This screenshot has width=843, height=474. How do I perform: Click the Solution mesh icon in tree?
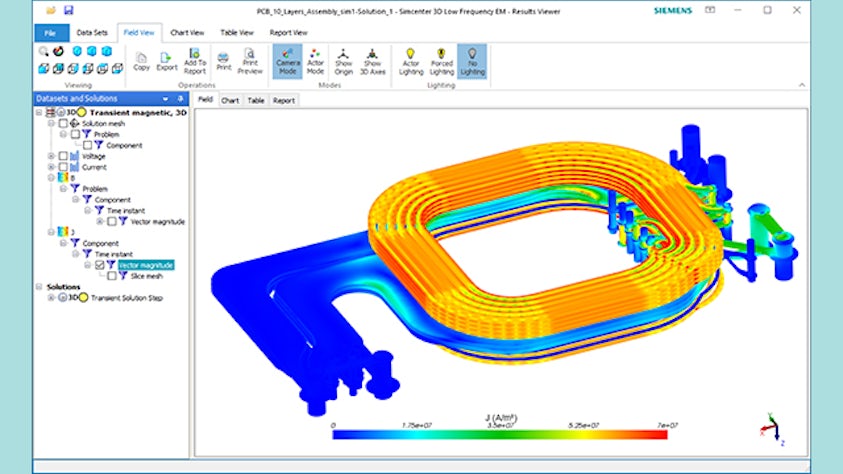pyautogui.click(x=75, y=123)
